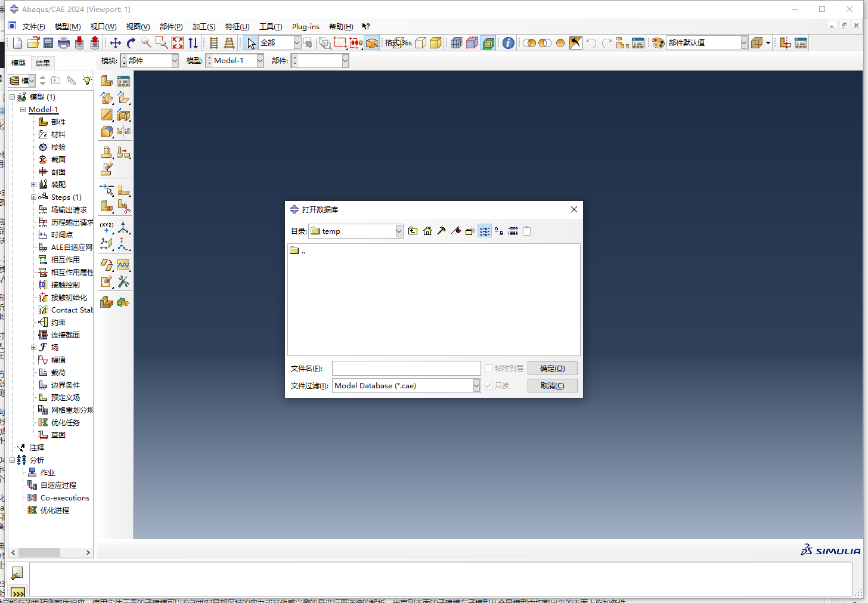Open the 目录 temp directory dropdown
The width and height of the screenshot is (868, 603).
point(398,231)
